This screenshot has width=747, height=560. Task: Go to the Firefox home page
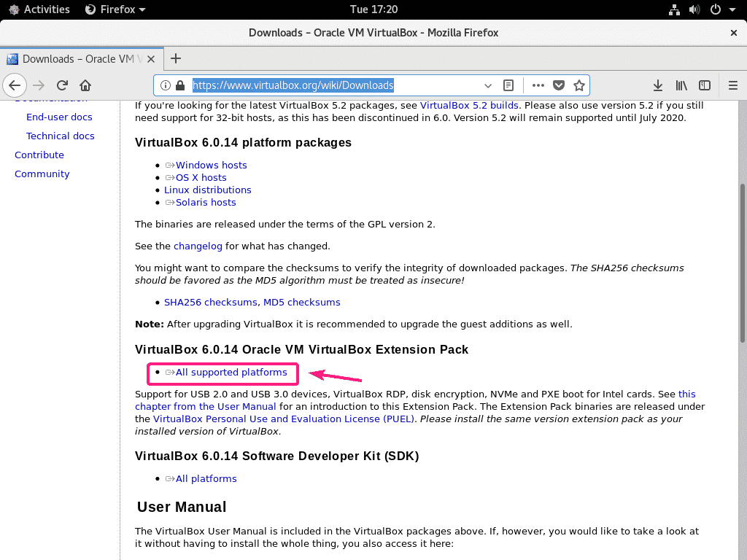point(85,85)
